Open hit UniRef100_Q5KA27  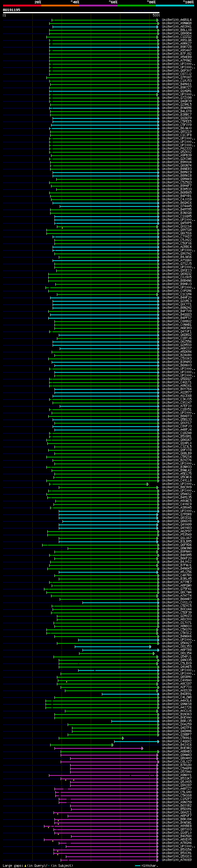click(x=176, y=643)
